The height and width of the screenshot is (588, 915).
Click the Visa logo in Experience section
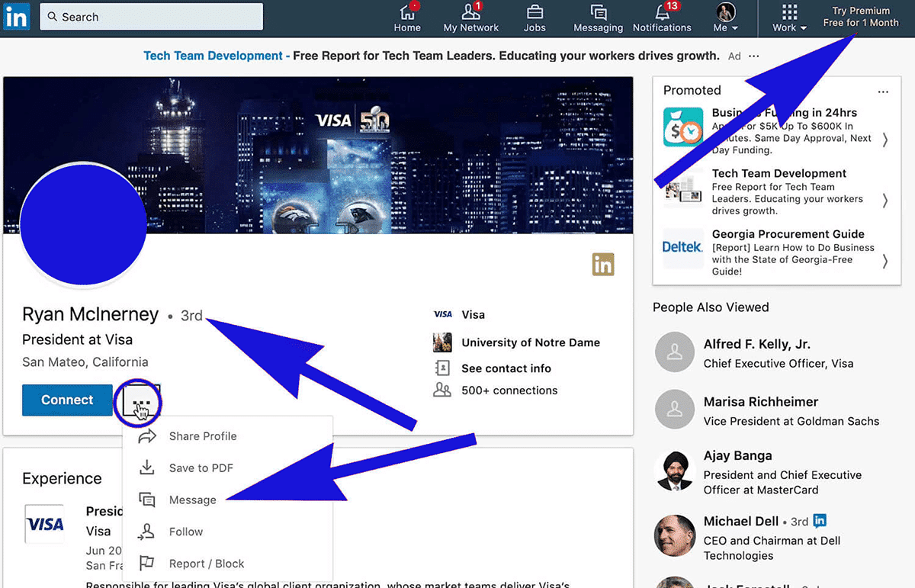(45, 524)
